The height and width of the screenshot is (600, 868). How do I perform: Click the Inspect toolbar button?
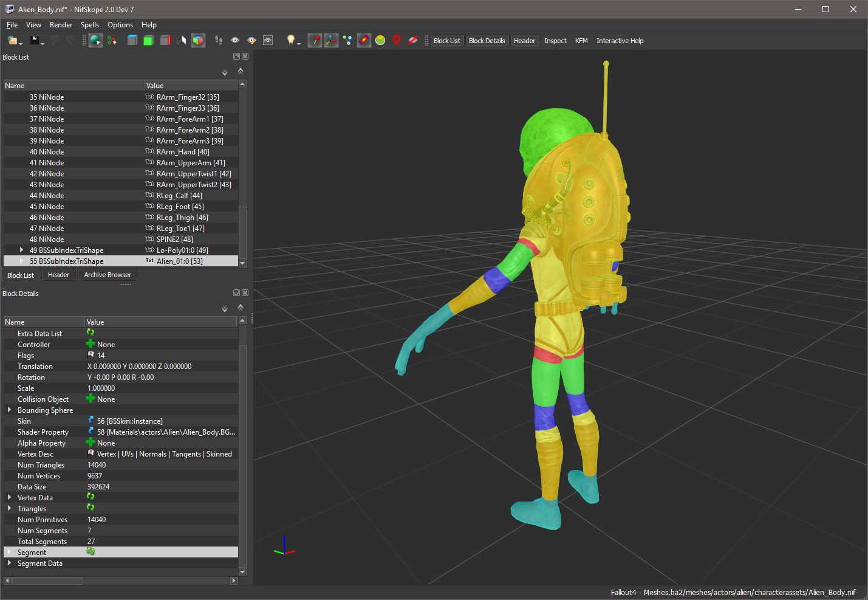(555, 41)
